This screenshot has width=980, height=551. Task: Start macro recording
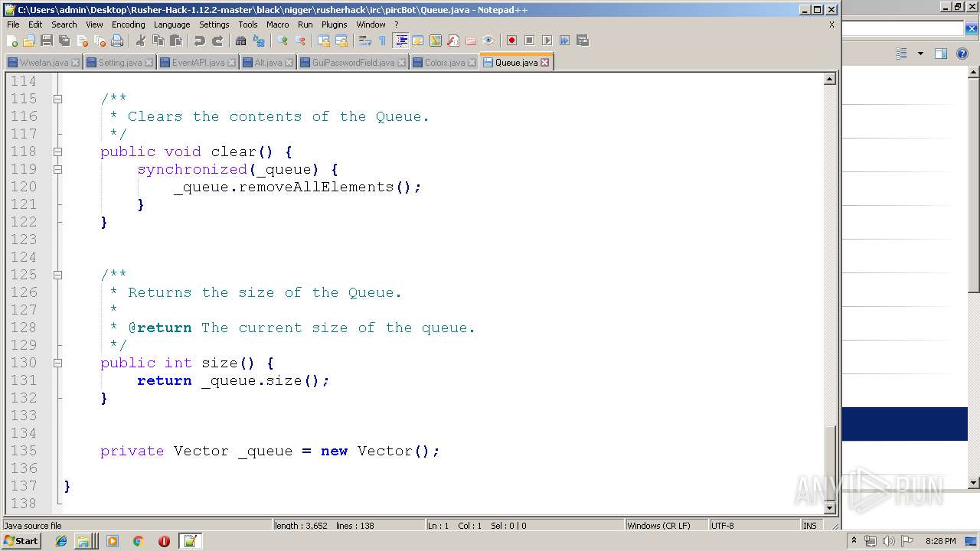coord(511,41)
